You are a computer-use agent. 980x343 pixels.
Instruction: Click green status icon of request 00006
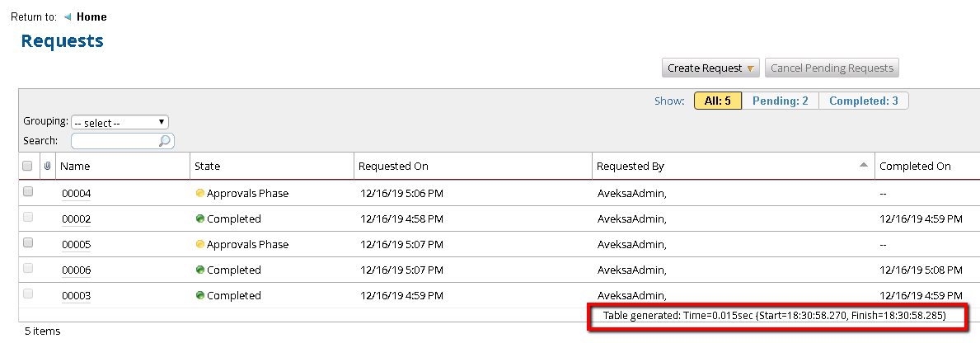coord(200,270)
